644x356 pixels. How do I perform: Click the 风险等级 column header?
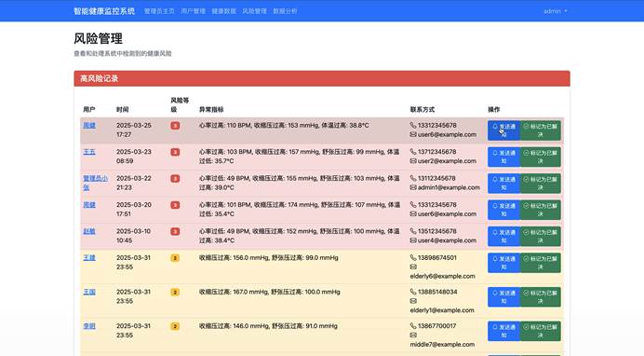(x=180, y=104)
